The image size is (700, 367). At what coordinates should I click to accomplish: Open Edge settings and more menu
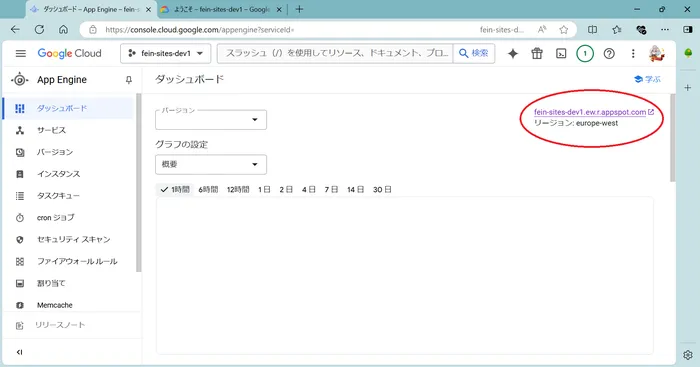(x=665, y=30)
